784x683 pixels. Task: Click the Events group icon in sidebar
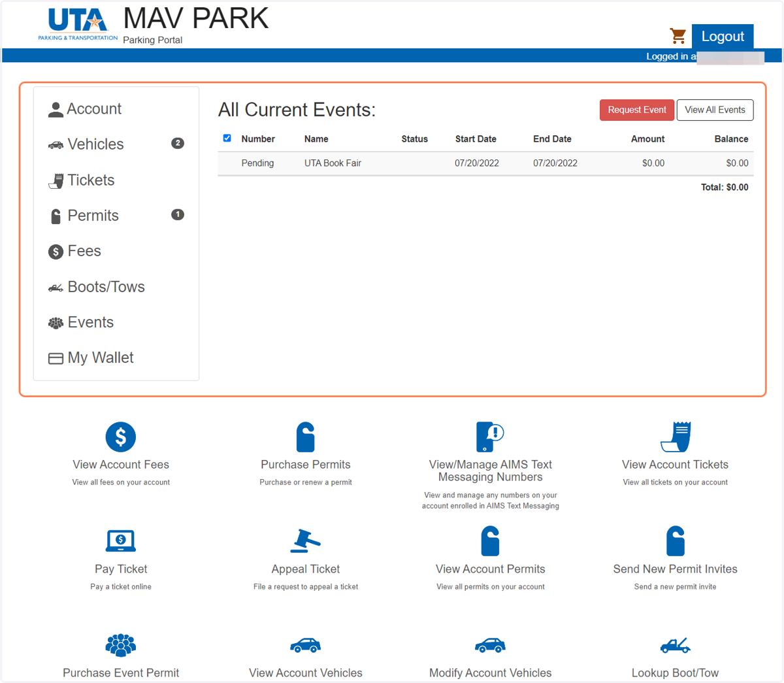click(x=56, y=323)
